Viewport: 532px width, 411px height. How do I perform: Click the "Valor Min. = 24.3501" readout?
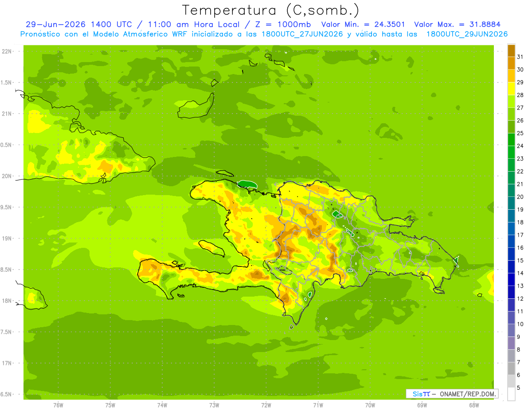click(363, 24)
